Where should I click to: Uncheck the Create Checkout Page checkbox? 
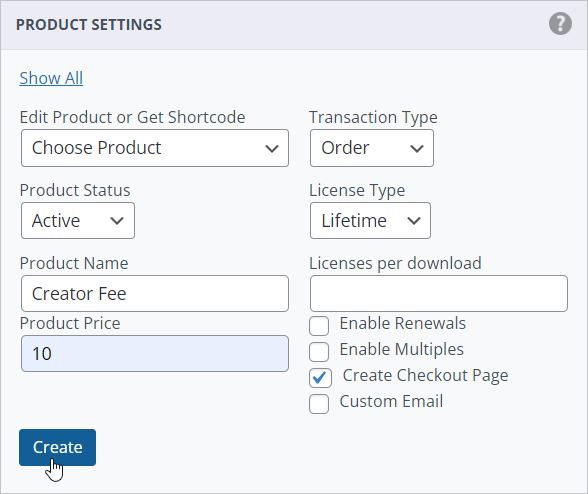tap(320, 378)
